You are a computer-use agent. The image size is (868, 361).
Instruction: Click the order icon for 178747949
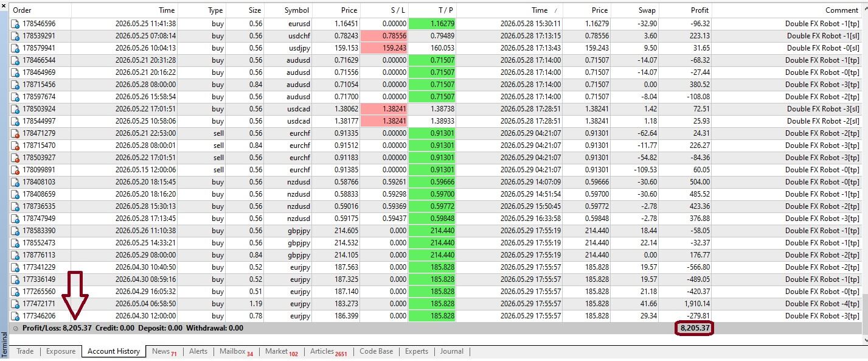16,219
